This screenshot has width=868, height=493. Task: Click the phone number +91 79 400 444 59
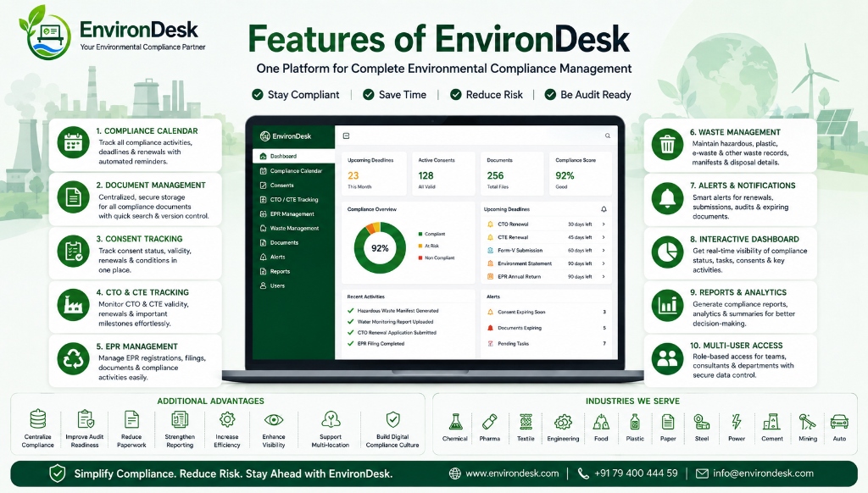click(636, 473)
